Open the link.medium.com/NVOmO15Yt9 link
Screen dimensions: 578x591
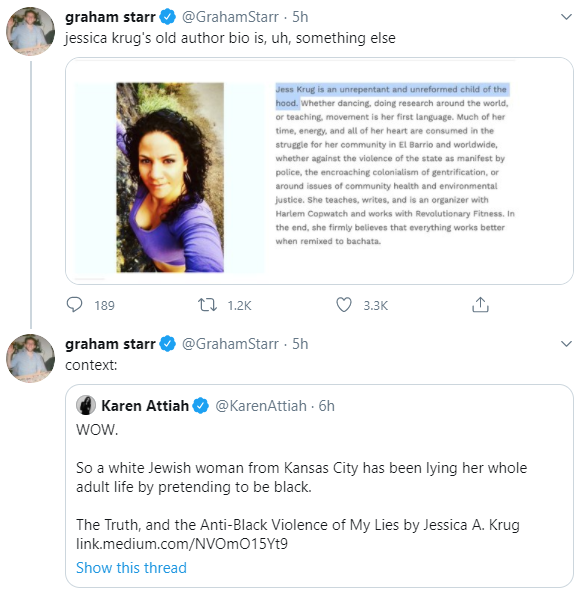(x=182, y=544)
